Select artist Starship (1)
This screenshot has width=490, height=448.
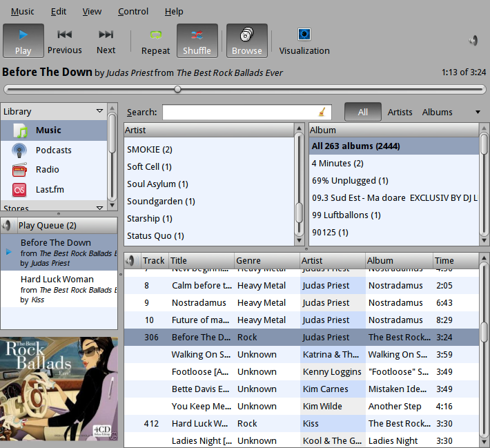tap(208, 219)
